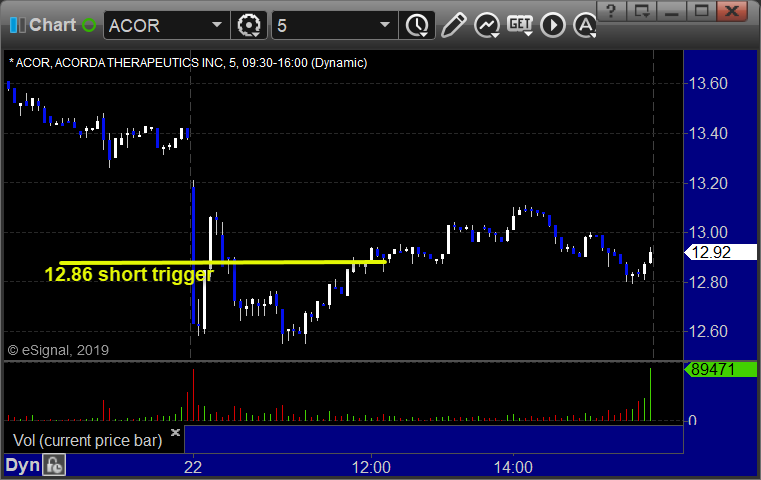Screen dimensions: 761x480
Task: Click the pop-out window menu button
Action: tap(641, 10)
